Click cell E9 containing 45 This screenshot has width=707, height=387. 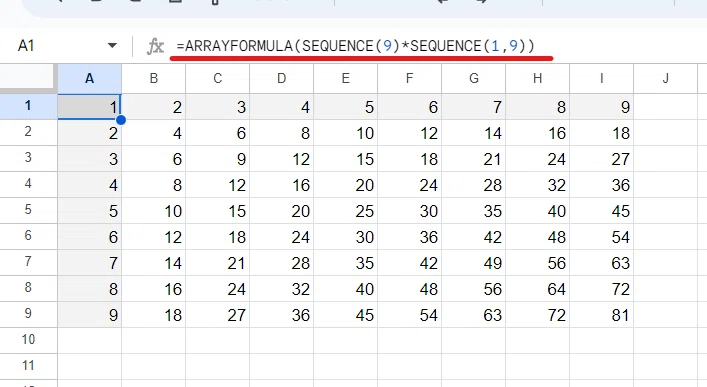click(346, 314)
